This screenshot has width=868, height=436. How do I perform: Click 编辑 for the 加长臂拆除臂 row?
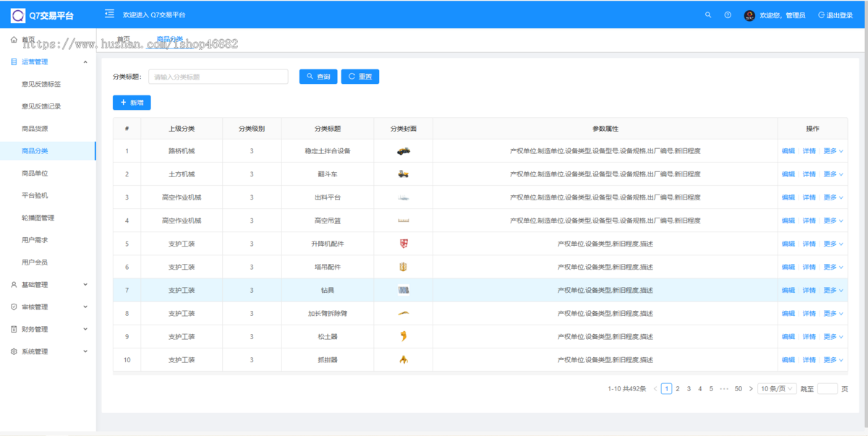point(788,313)
